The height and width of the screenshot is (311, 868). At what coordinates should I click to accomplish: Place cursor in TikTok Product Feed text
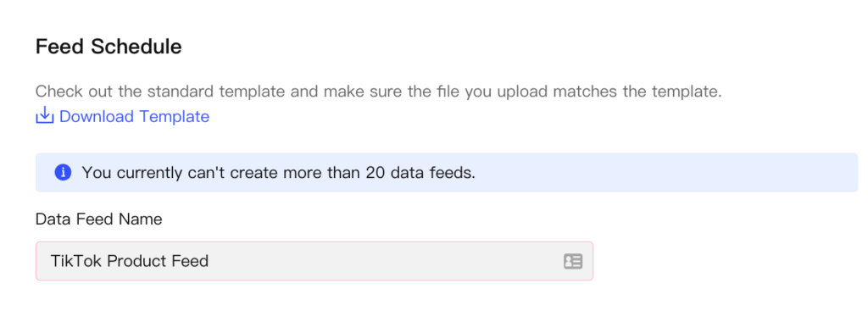tap(130, 261)
